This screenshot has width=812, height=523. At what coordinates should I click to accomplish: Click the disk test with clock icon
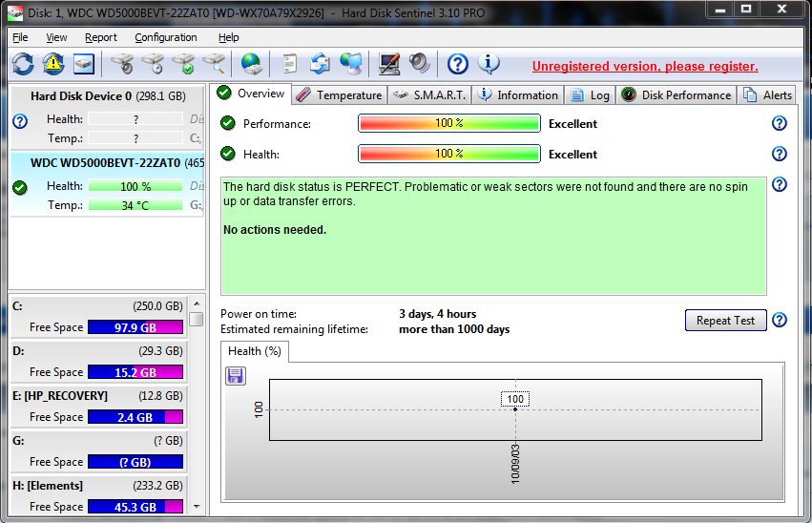(x=153, y=64)
